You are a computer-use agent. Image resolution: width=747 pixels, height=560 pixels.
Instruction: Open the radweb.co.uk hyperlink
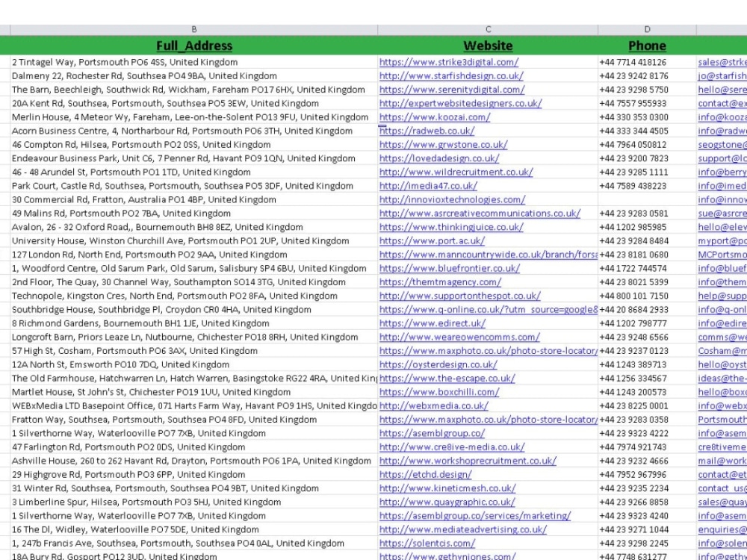tap(426, 131)
